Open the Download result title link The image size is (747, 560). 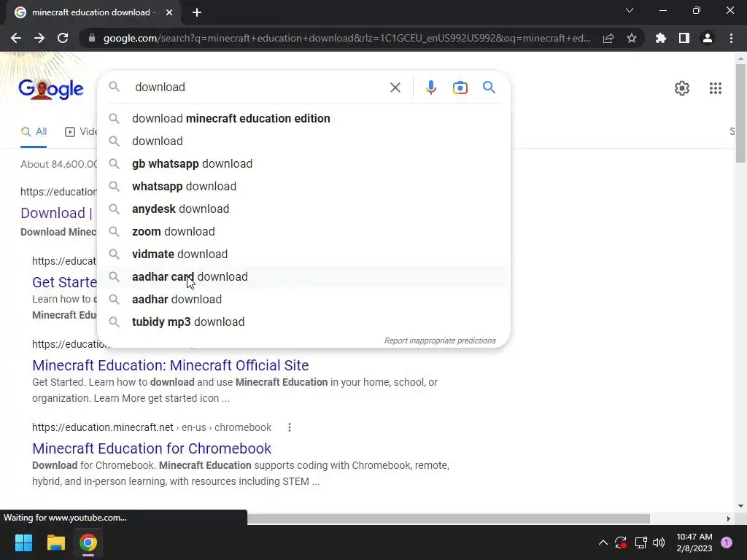pos(57,213)
